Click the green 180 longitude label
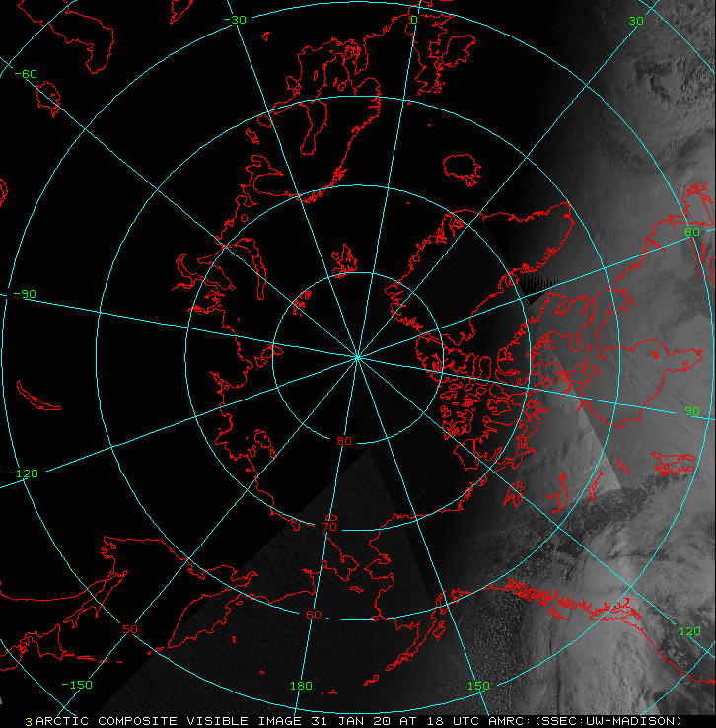Viewport: 716px width, 728px height. [x=301, y=686]
